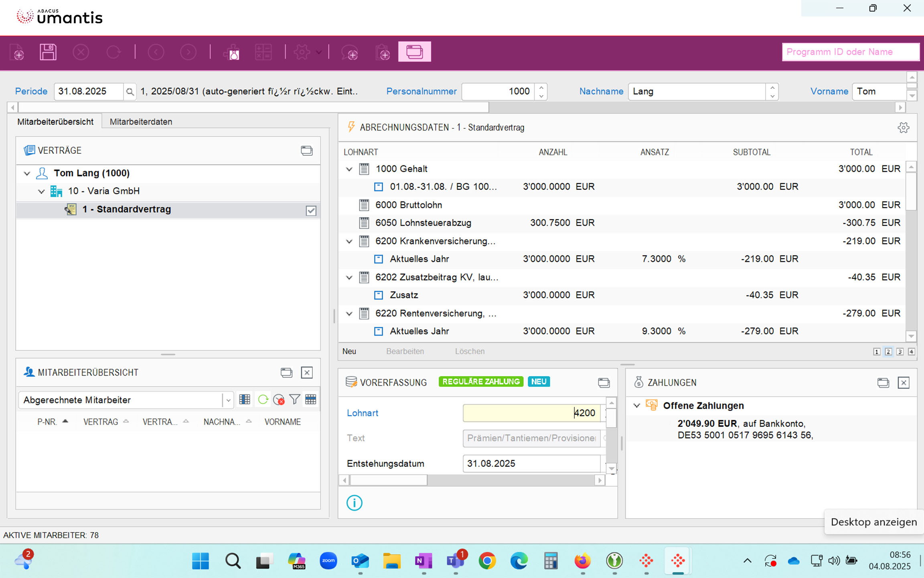924x578 pixels.
Task: Click the refresh icon in Mitarbeiterübersicht toolbar
Action: point(263,399)
